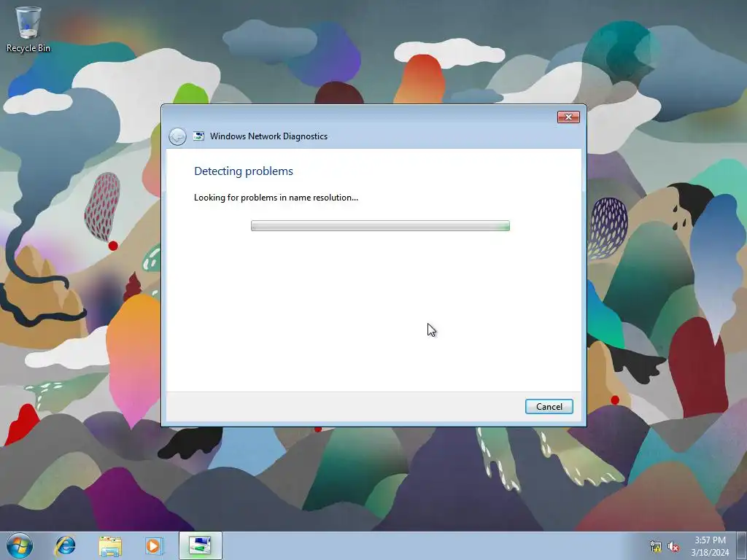747x560 pixels.
Task: Click the diagnostics progress bar
Action: [x=380, y=226]
